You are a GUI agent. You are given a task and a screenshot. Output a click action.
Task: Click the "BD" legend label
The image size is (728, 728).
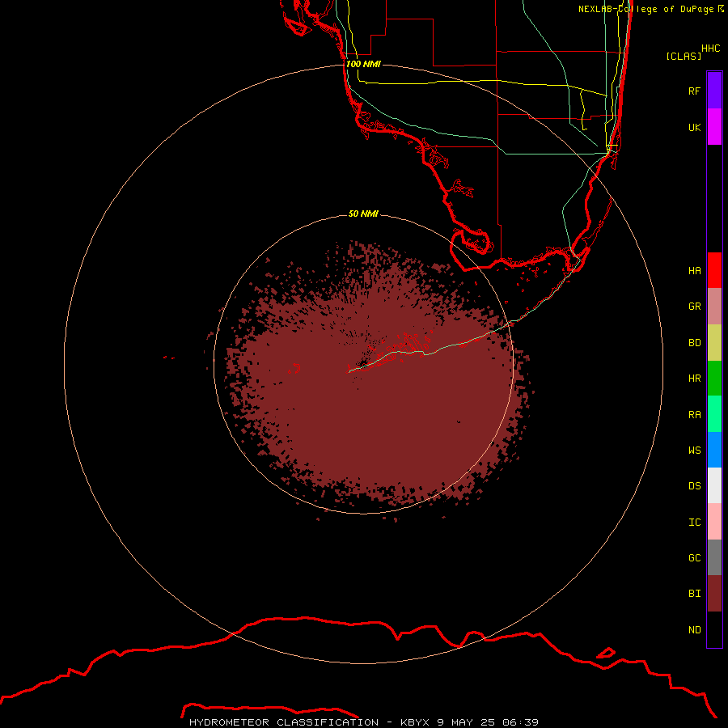694,342
